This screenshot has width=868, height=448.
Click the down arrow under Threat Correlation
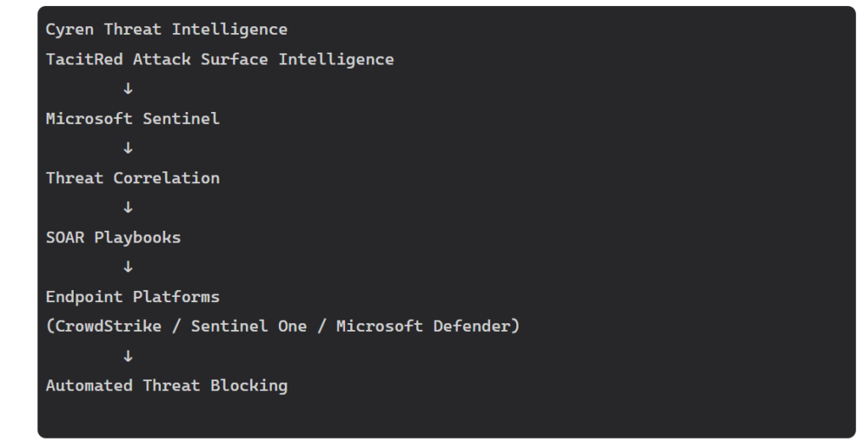128,207
